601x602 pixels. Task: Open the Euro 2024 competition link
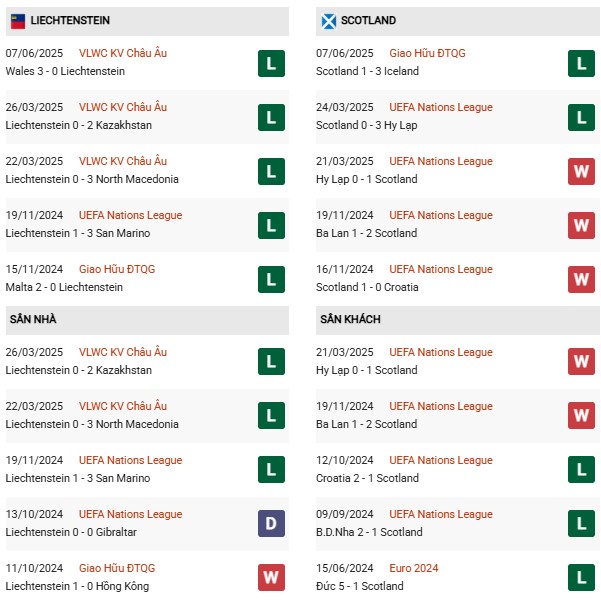[414, 568]
